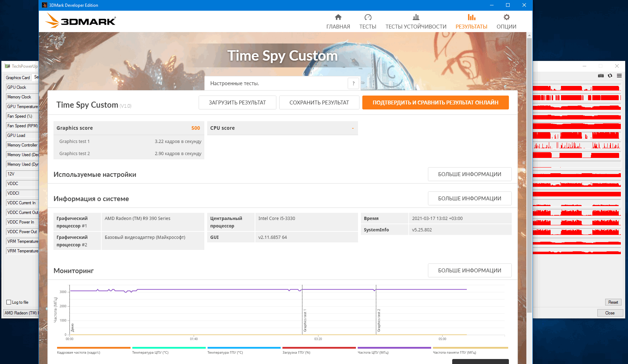Select the VDDC Current Out sensor in GPU-Z
The image size is (628, 364).
click(22, 212)
